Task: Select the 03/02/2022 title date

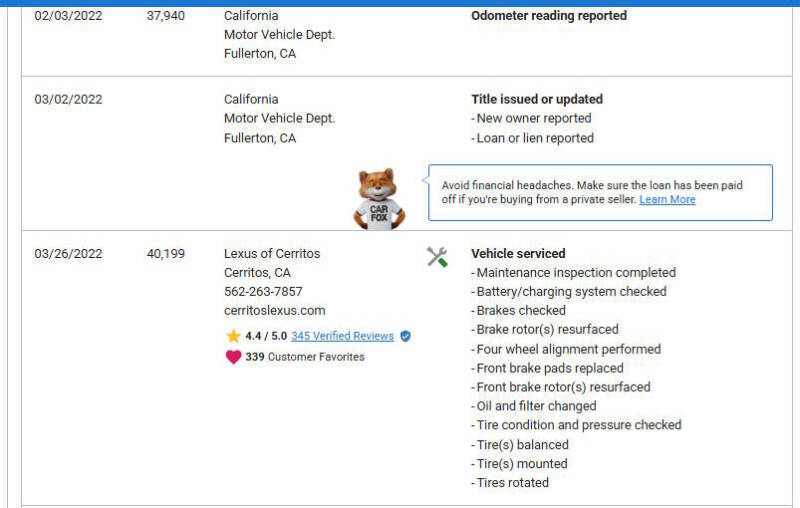Action: click(x=68, y=100)
